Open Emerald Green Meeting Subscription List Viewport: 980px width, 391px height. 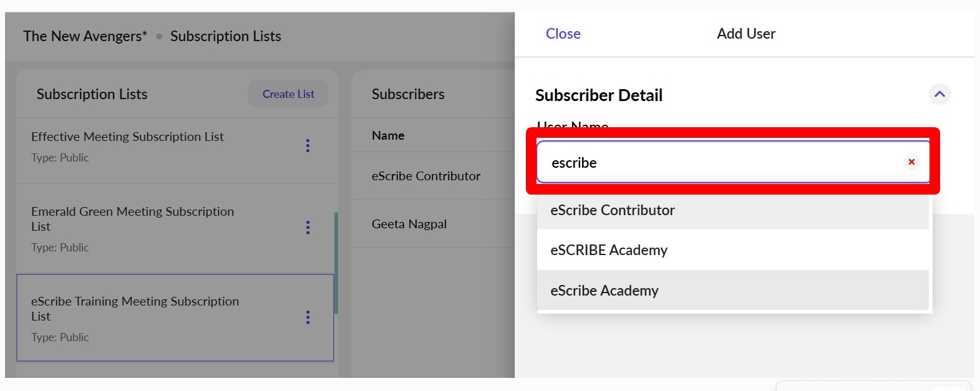tap(132, 218)
